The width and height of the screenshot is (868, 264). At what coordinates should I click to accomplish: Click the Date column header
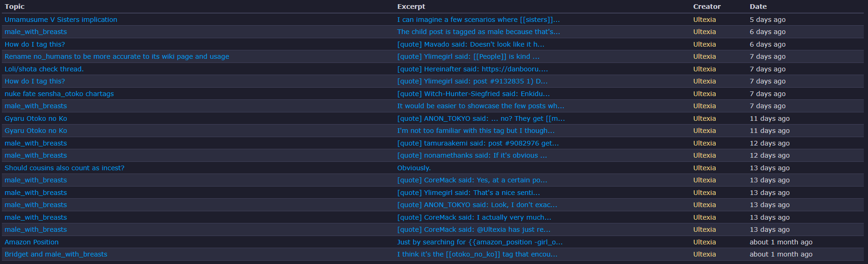click(x=758, y=7)
